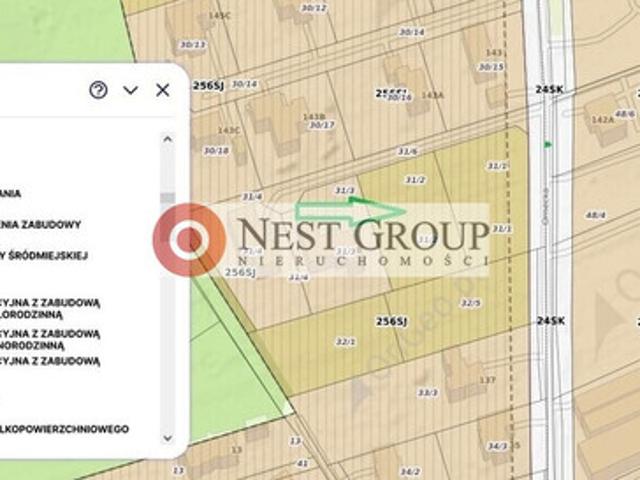The width and height of the screenshot is (640, 480).
Task: Click parcel label 31/2 in highlighted plot
Action: tap(415, 180)
